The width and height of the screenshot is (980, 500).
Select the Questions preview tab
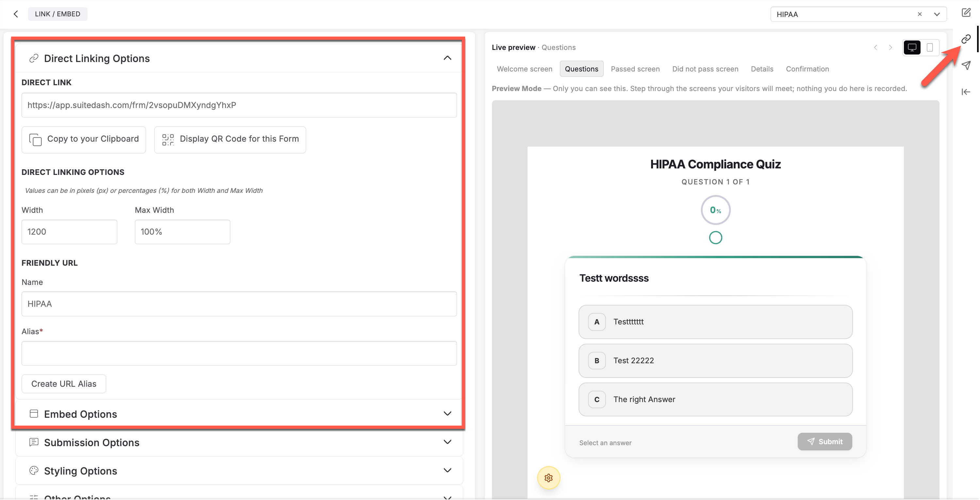click(x=581, y=69)
